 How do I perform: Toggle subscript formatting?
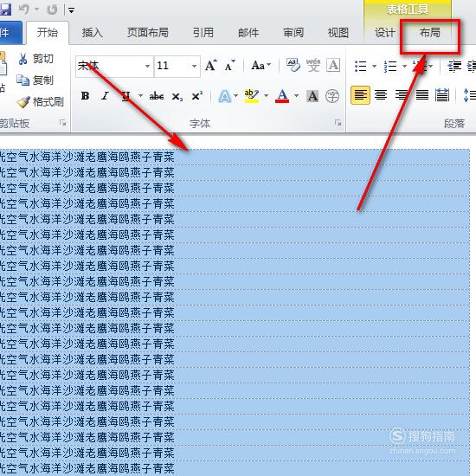click(177, 97)
